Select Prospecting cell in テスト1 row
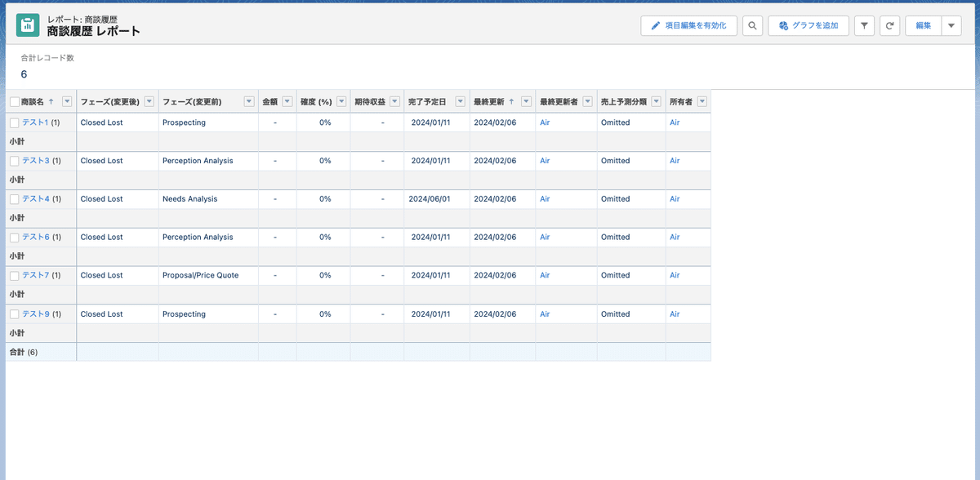 (x=208, y=122)
